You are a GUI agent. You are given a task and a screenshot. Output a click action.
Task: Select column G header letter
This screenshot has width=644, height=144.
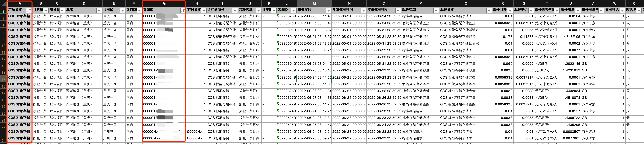164,3
